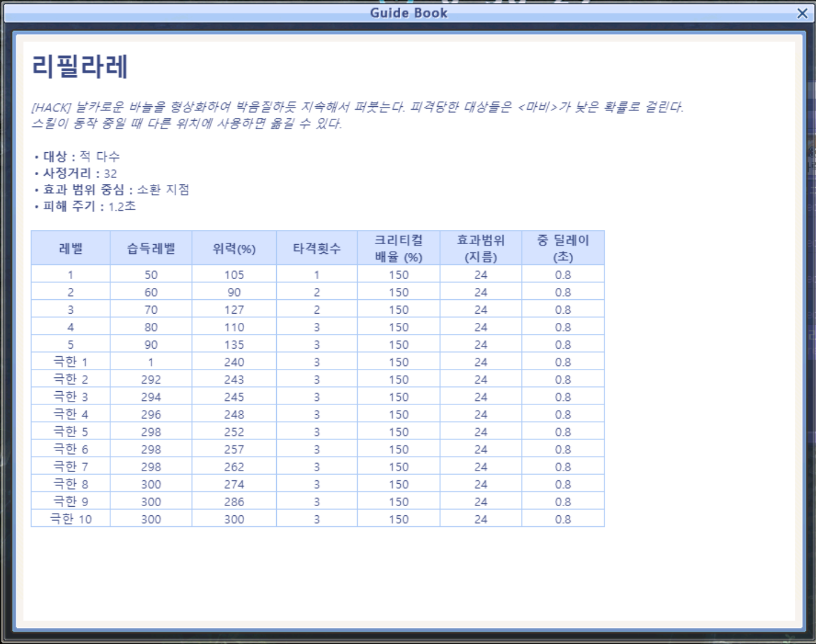Click the 크리티컬 배율 (%) column header
Image resolution: width=816 pixels, height=644 pixels.
pyautogui.click(x=399, y=248)
